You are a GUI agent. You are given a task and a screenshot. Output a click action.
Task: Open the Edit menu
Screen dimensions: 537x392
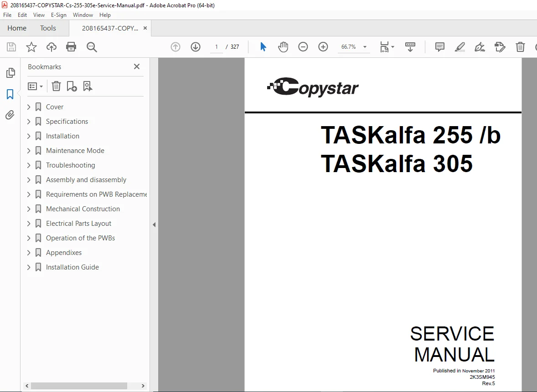pos(22,15)
